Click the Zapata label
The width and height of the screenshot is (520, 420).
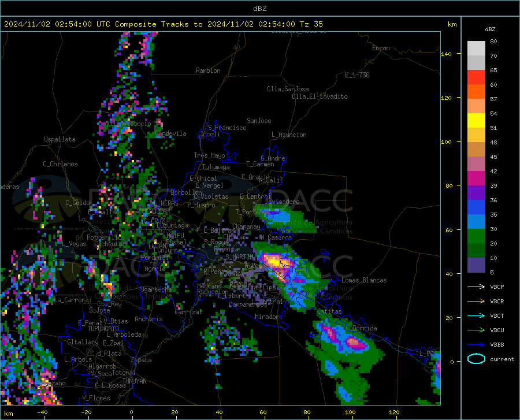point(142,360)
